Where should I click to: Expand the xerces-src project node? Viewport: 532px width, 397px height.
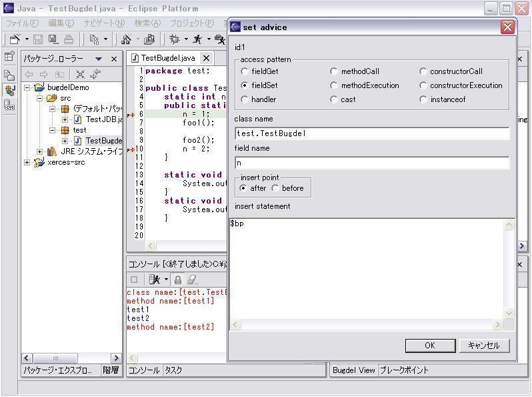point(27,163)
